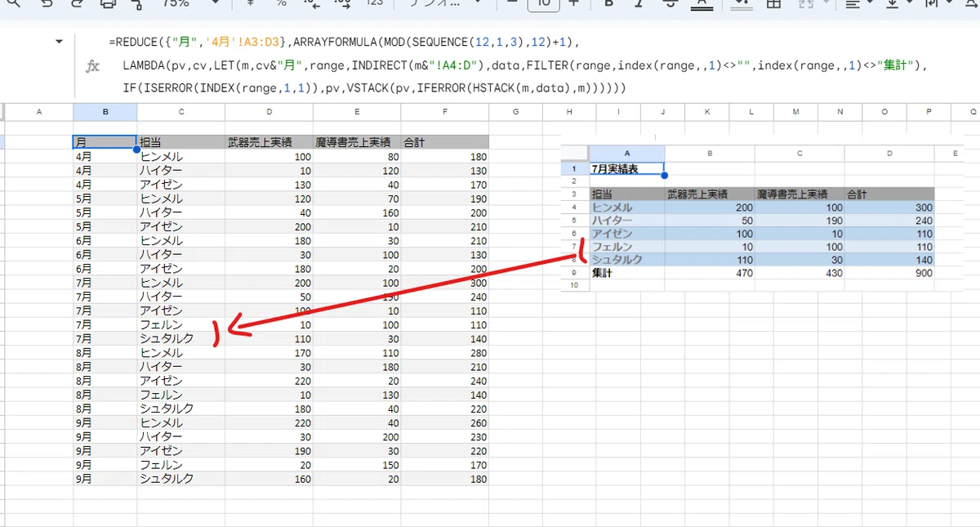Print the spreadsheet using printer icon

pyautogui.click(x=108, y=4)
